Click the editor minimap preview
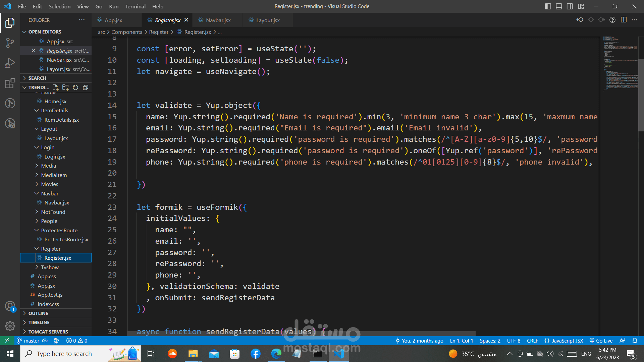The width and height of the screenshot is (644, 362). [621, 64]
